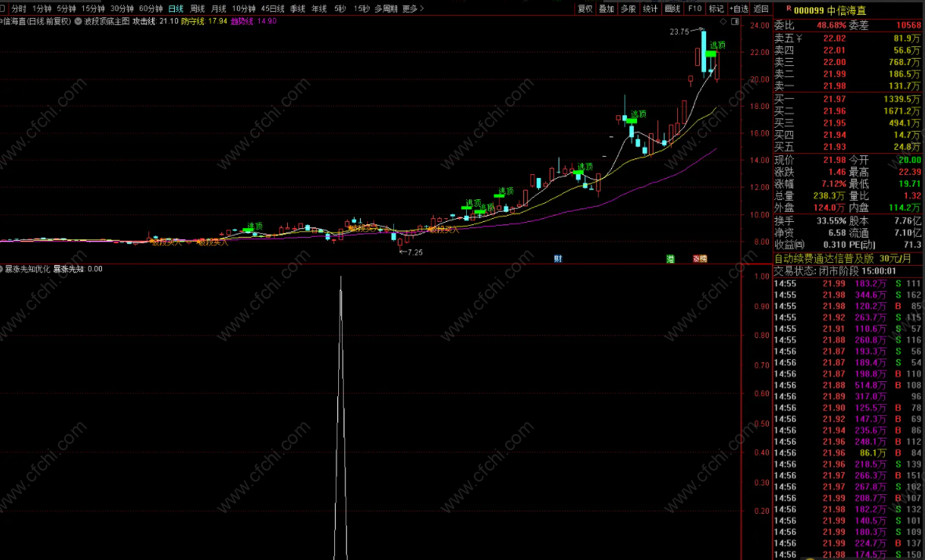
Task: Select the 30分钟 period tab
Action: tap(122, 9)
